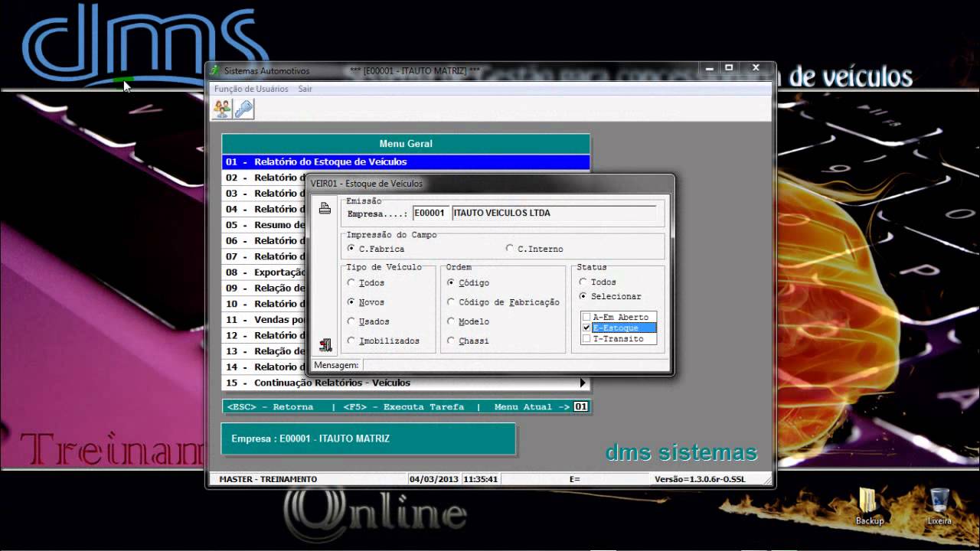Open the Função de Usuários menu

pyautogui.click(x=251, y=89)
